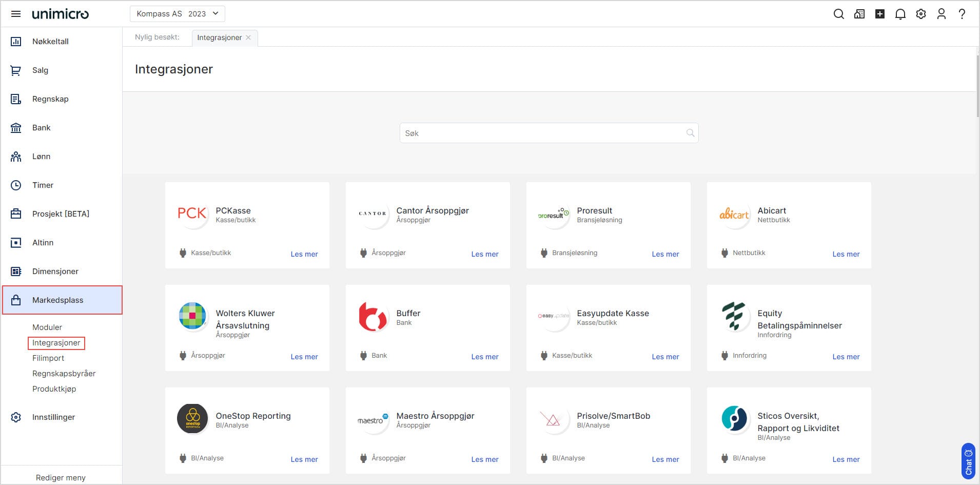Click Les mer on the Buffer card

[x=484, y=357]
